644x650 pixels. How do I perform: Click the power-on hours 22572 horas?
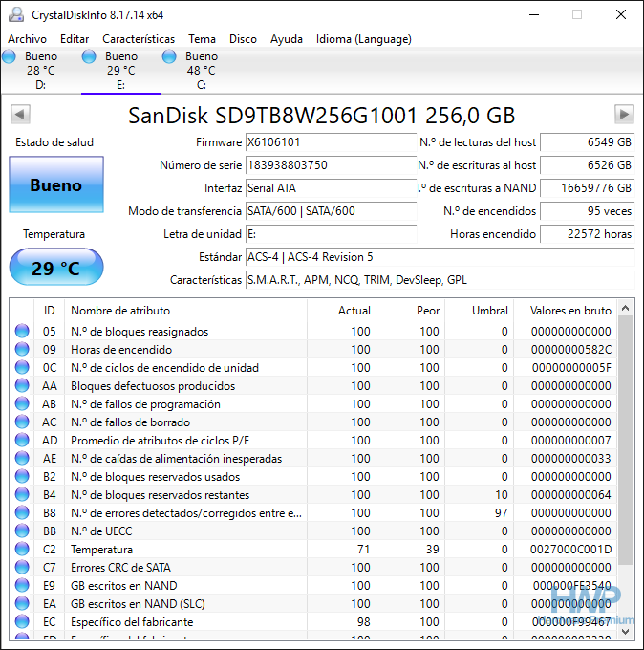point(588,234)
